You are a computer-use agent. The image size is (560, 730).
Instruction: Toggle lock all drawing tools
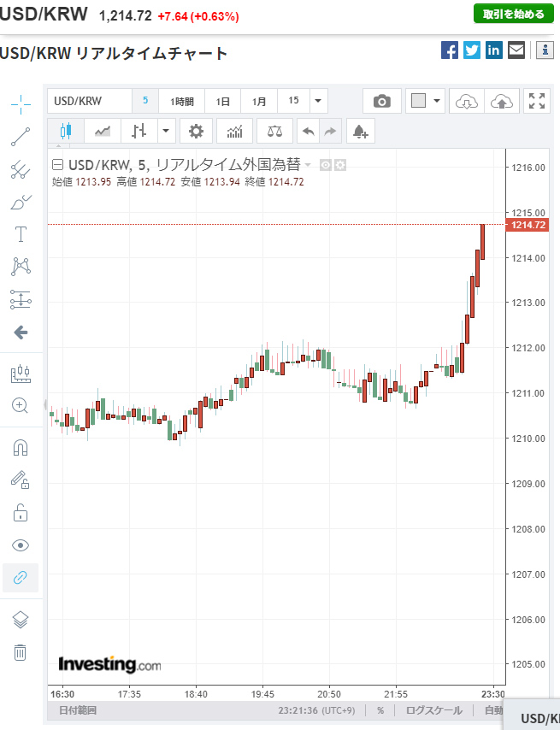21,513
